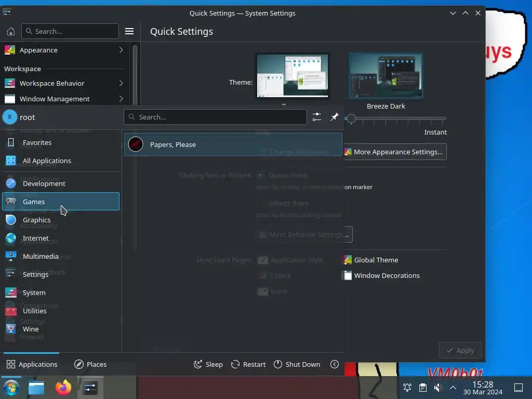Click System Settings sidebar scrollbar
Image resolution: width=532 pixels, height=399 pixels.
pos(135,75)
